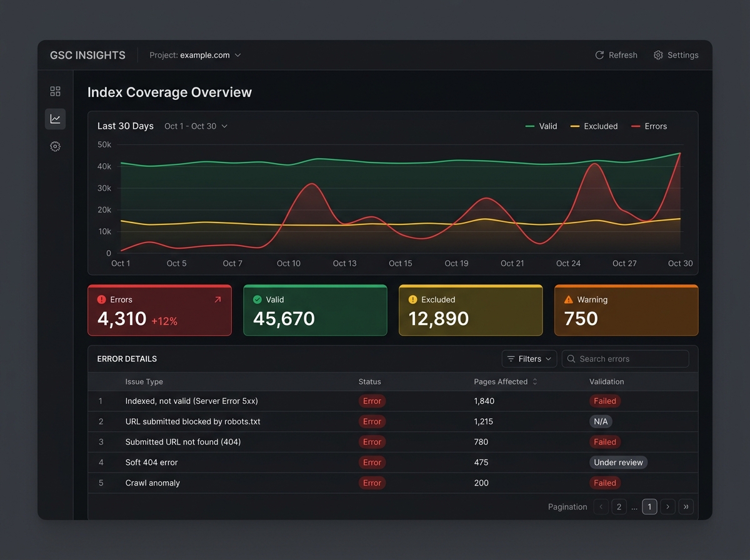750x560 pixels.
Task: Click the Search errors input field
Action: coord(626,359)
